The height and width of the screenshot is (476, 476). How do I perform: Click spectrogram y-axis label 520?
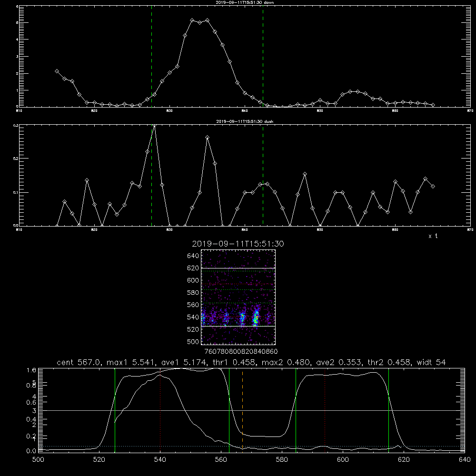[193, 329]
